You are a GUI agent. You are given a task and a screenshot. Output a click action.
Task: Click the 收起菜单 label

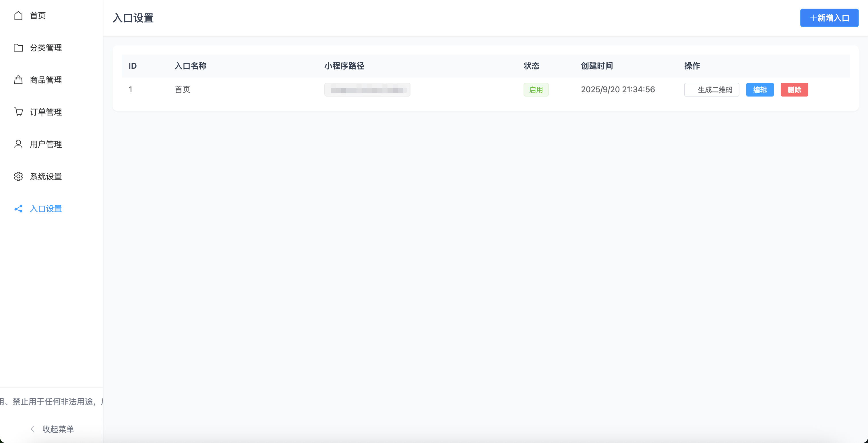pos(58,429)
